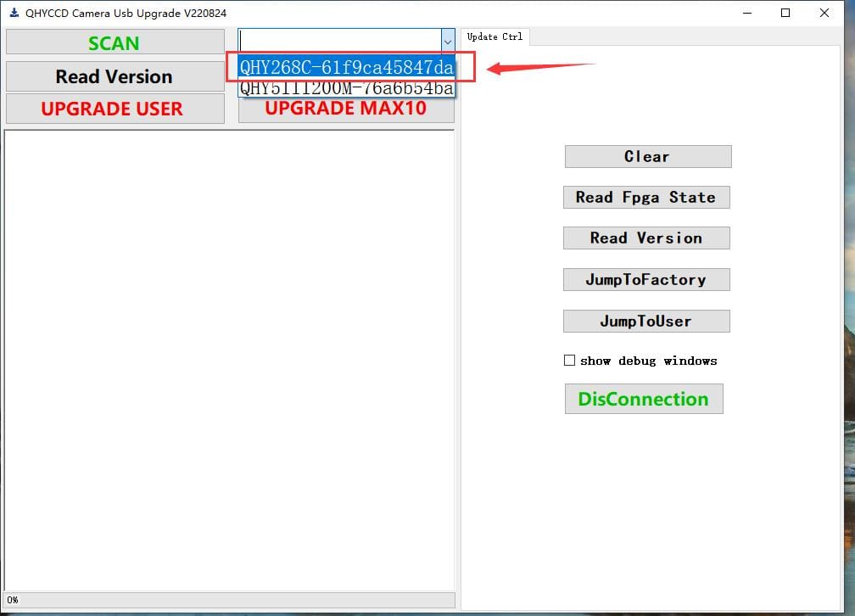Switch to the Update Ctrl tab
Viewport: 855px width, 616px height.
495,36
